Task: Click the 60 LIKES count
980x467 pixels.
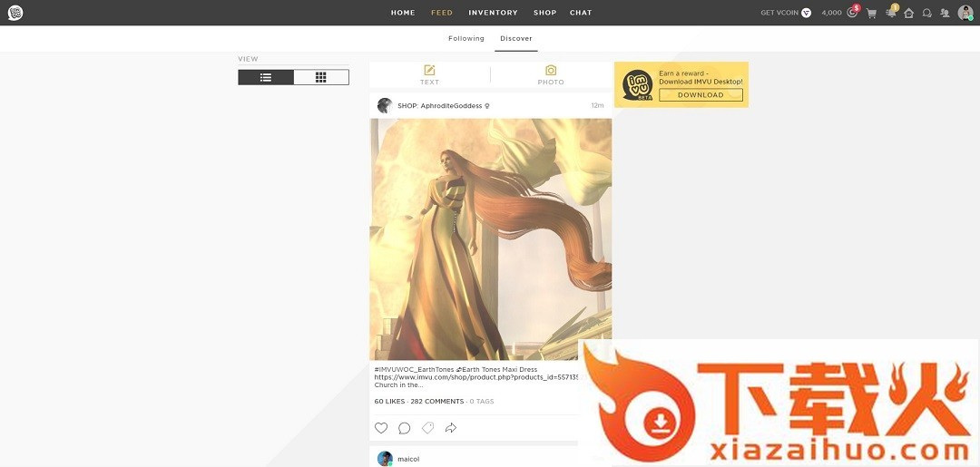Action: (389, 402)
